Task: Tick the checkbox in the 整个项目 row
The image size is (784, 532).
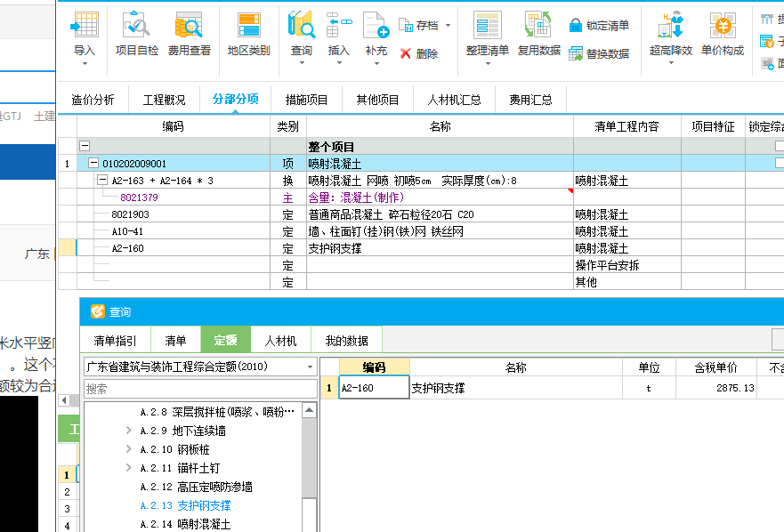Action: pyautogui.click(x=780, y=146)
